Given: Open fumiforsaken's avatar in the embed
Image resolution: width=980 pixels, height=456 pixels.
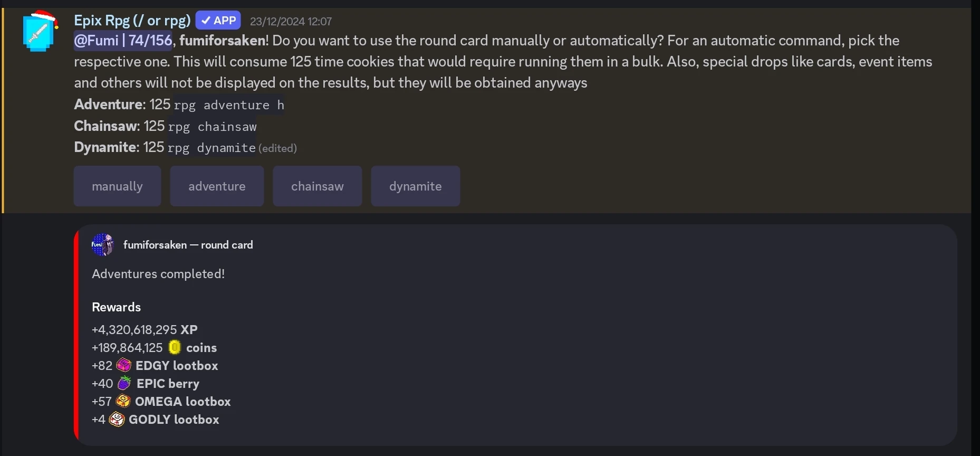Looking at the screenshot, I should [102, 245].
